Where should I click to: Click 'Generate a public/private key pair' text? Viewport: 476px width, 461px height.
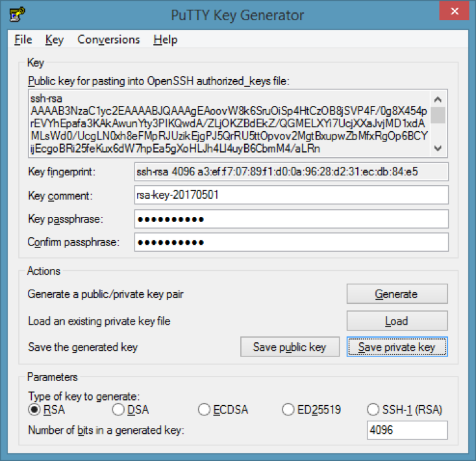click(x=105, y=294)
